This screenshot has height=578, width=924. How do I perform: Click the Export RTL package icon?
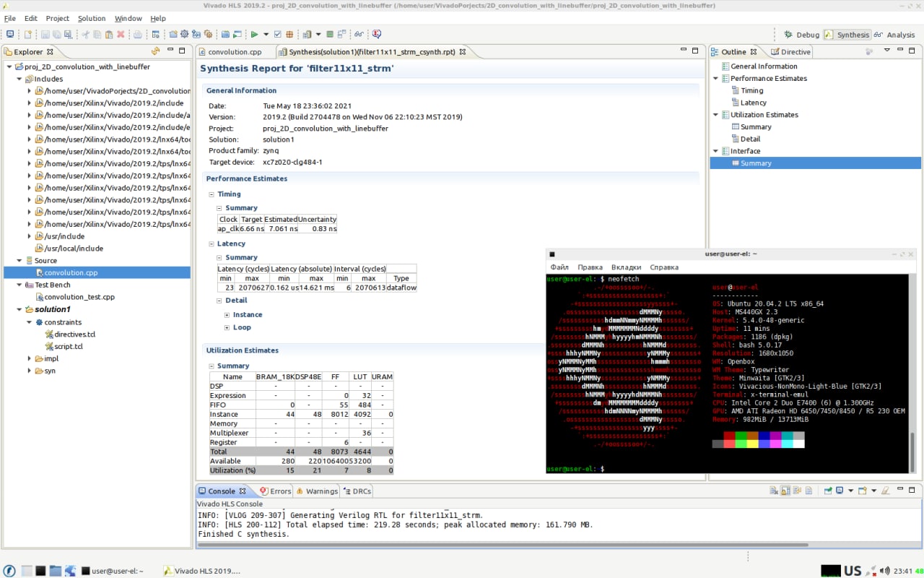[x=289, y=34]
